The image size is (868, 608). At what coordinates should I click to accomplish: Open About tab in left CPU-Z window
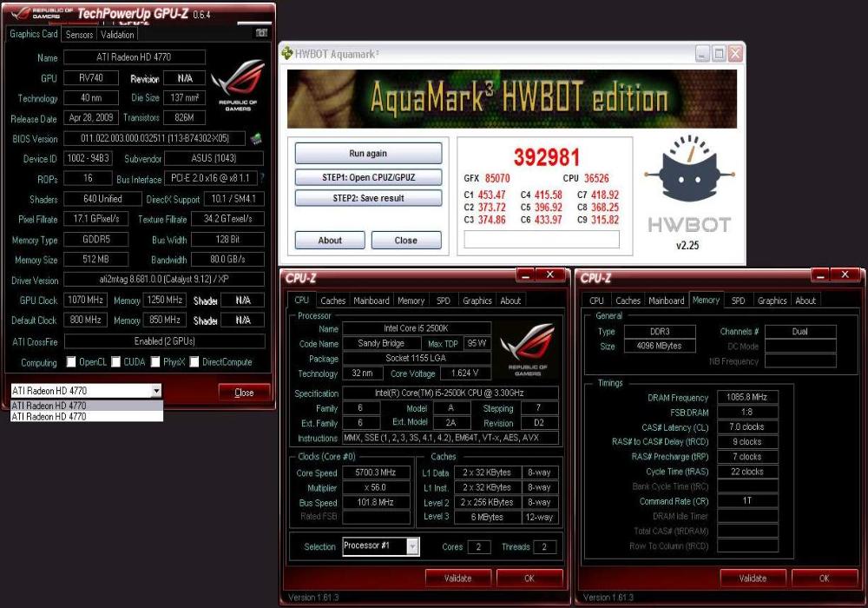pos(510,301)
